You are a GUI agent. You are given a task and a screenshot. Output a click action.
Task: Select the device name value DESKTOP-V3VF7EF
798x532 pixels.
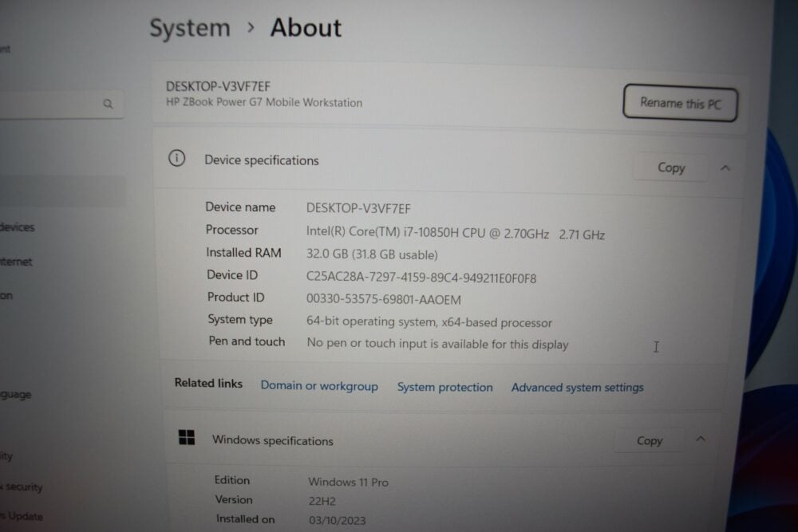[x=358, y=208]
